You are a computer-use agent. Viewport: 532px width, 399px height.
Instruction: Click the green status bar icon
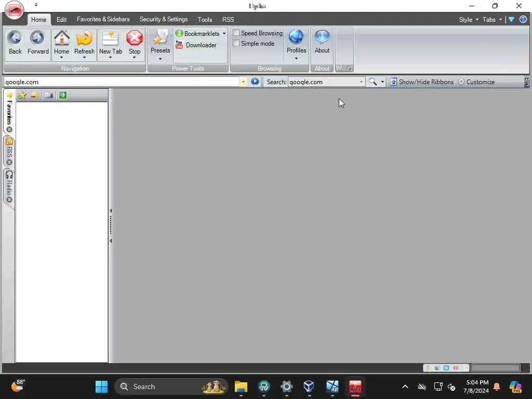436,368
